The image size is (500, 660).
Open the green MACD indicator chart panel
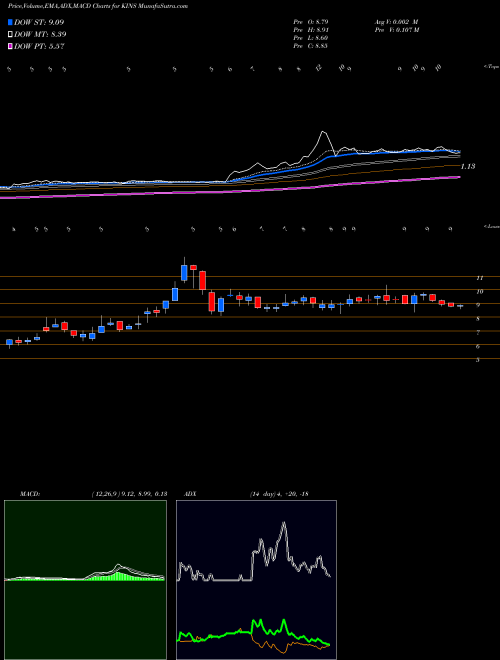[85, 580]
